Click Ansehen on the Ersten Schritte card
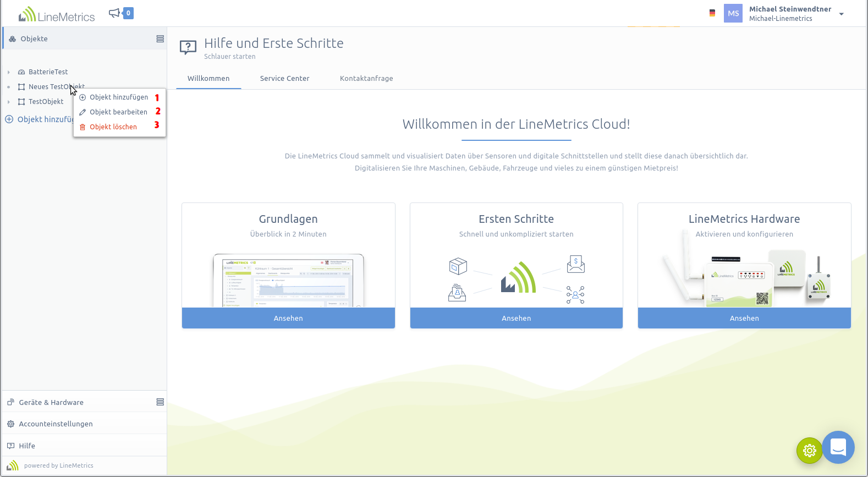 click(x=517, y=318)
